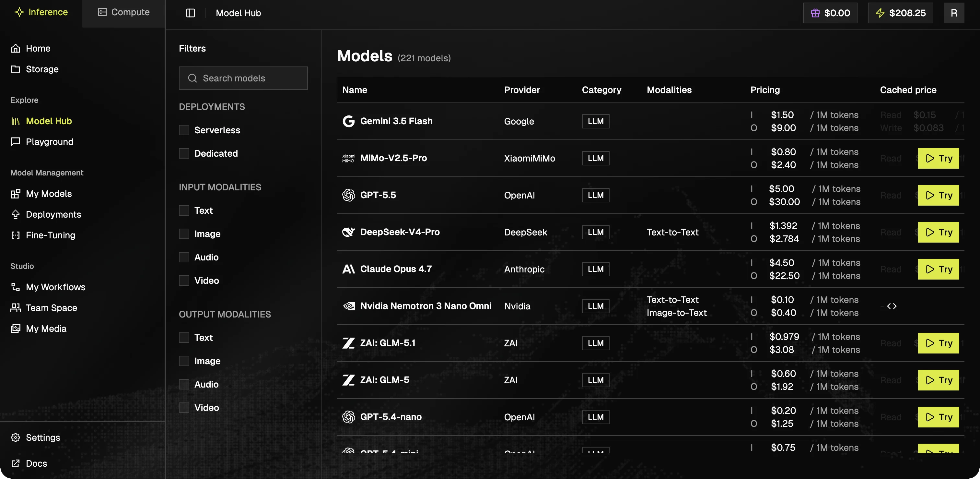Image resolution: width=980 pixels, height=479 pixels.
Task: Click the Pricing column header
Action: click(x=765, y=90)
